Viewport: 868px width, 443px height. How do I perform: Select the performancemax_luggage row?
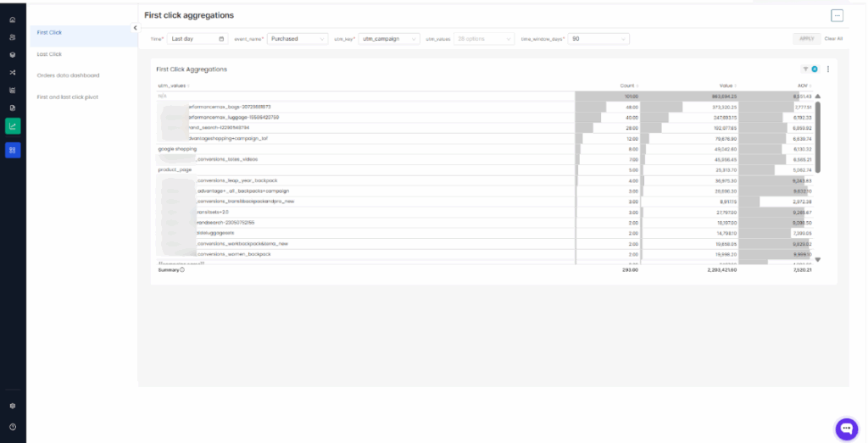click(485, 117)
